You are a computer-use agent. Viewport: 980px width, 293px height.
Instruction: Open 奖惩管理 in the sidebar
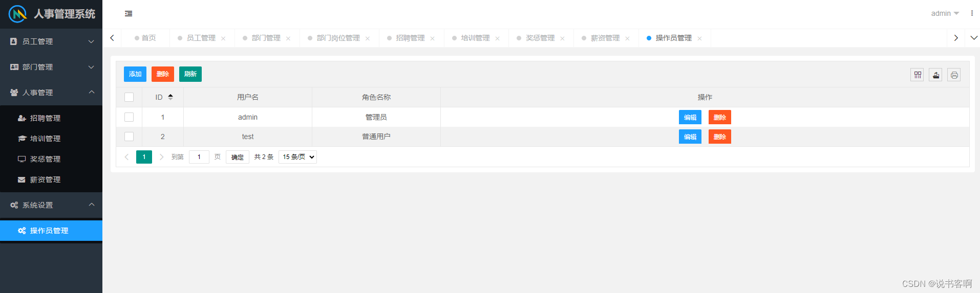[51, 159]
